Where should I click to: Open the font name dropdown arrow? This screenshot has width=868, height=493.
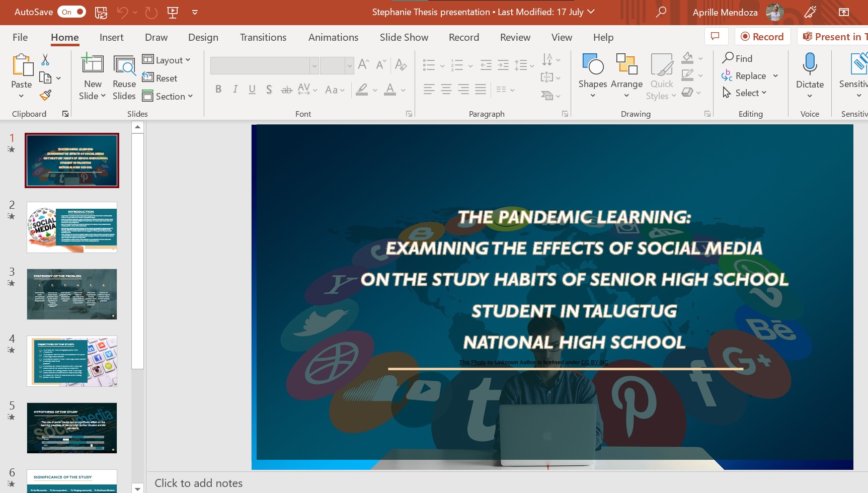(x=314, y=65)
